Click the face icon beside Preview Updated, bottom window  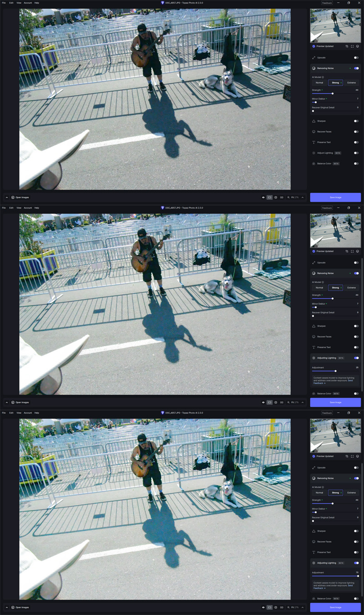click(x=358, y=456)
